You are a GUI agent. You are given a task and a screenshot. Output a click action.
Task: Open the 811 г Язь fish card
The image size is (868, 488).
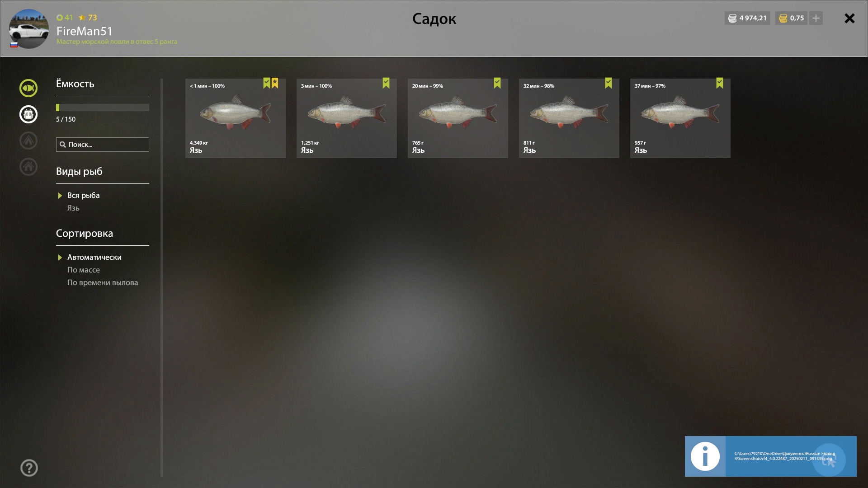click(x=569, y=118)
